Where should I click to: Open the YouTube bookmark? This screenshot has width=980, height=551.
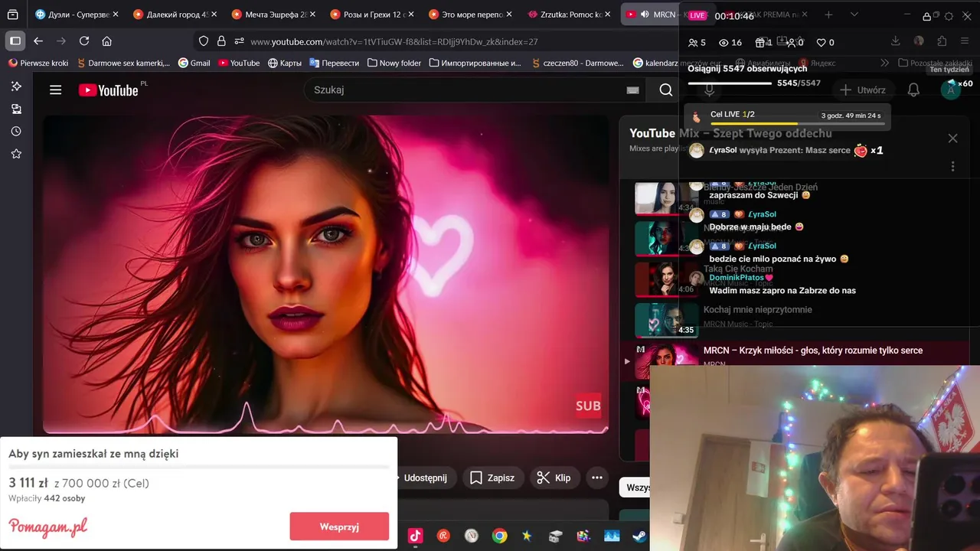click(x=239, y=63)
